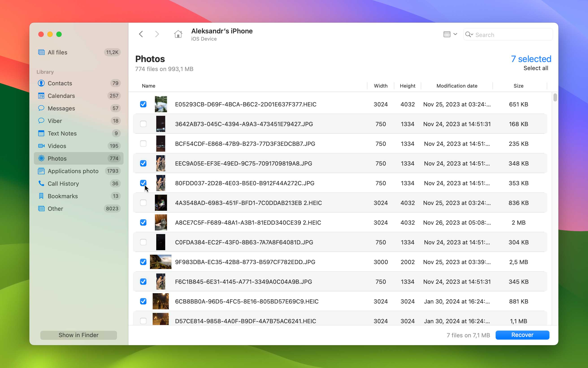
Task: Check 3642AB73-045C JPG photo
Action: point(143,124)
